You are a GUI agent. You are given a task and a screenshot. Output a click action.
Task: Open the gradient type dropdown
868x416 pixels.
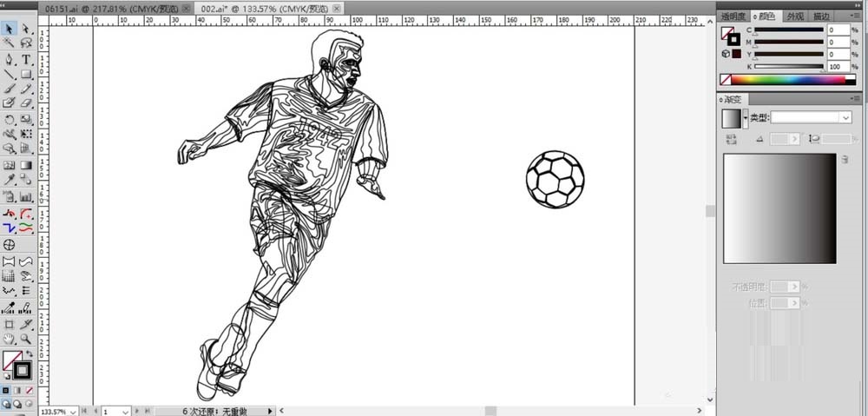[811, 117]
